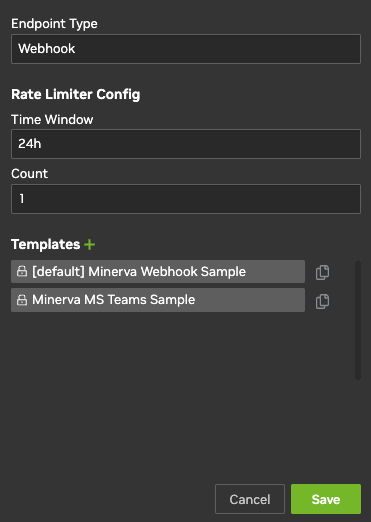371x522 pixels.
Task: Copy the default Minerva Webhook Sample template
Action: click(322, 272)
